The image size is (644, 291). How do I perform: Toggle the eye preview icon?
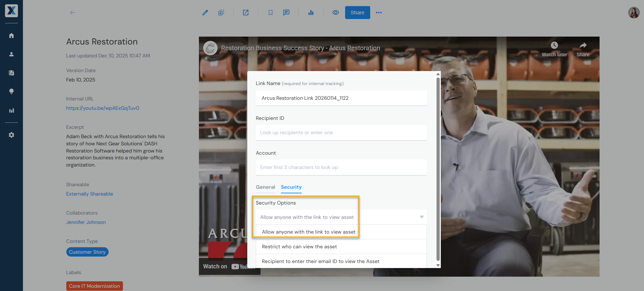(x=335, y=13)
